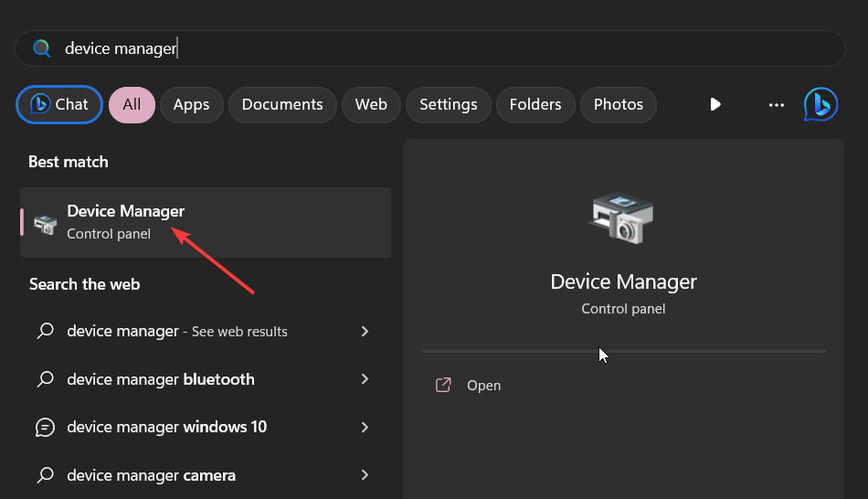The image size is (868, 499).
Task: Expand the device manager bluetooth suggestion arrow
Action: [365, 378]
